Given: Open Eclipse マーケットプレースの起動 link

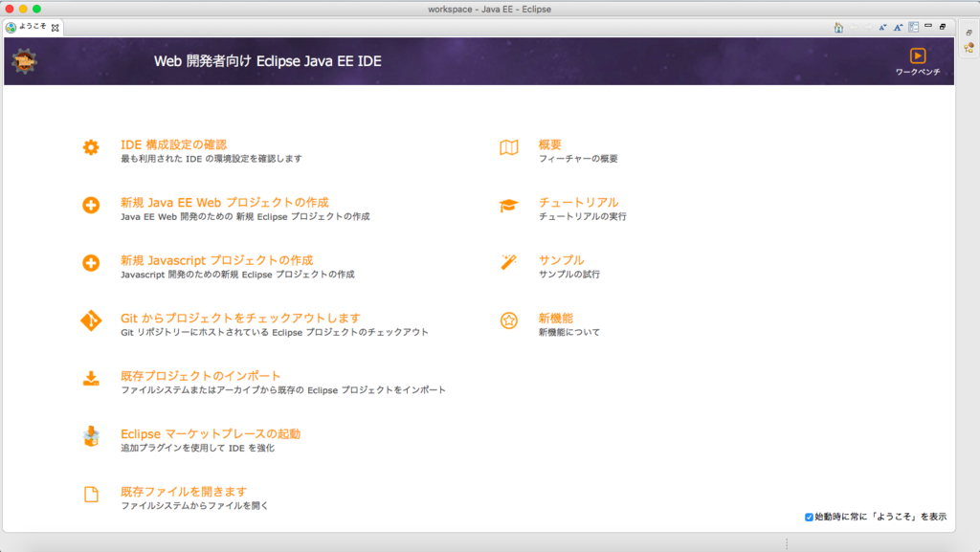Looking at the screenshot, I should (x=211, y=433).
